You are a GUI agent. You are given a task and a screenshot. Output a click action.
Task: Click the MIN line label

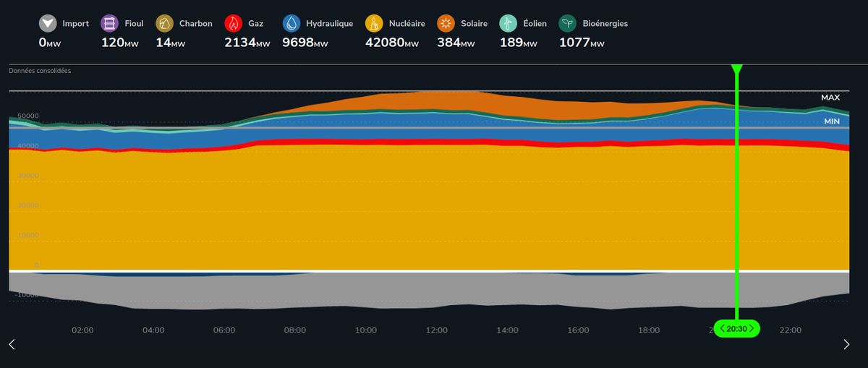pos(832,121)
